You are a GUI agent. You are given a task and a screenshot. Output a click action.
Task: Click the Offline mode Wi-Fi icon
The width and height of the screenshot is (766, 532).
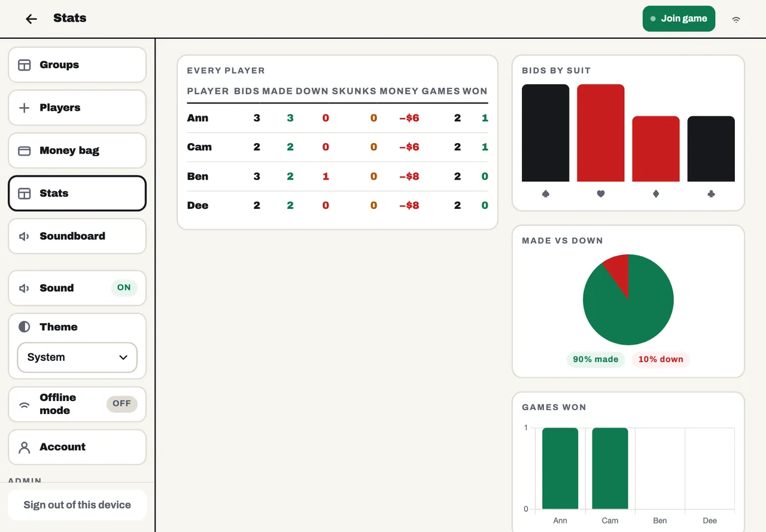click(25, 405)
